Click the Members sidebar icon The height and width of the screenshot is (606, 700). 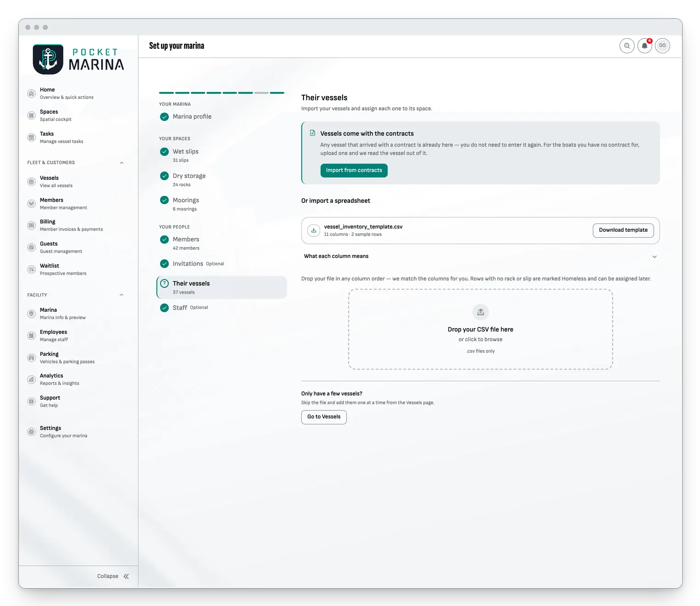coord(31,204)
